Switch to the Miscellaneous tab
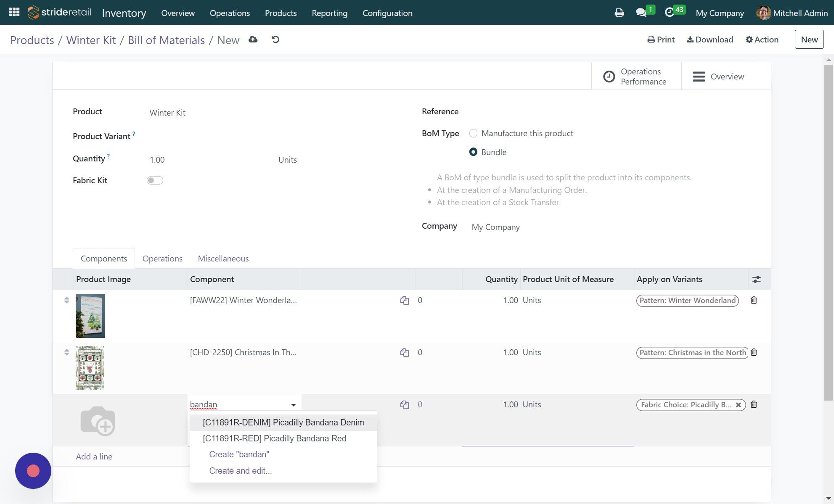834x504 pixels. point(223,259)
